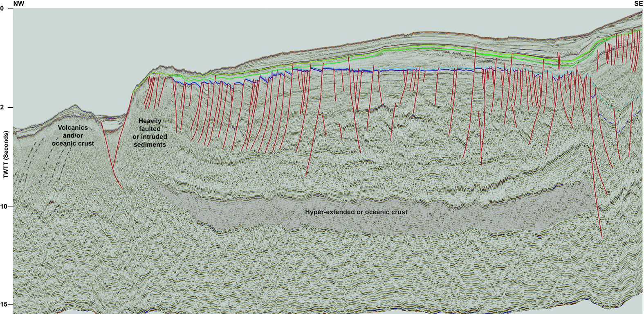This screenshot has width=644, height=314.
Task: Select the 'Heavily faulted or intruded sediments' label
Action: point(150,133)
